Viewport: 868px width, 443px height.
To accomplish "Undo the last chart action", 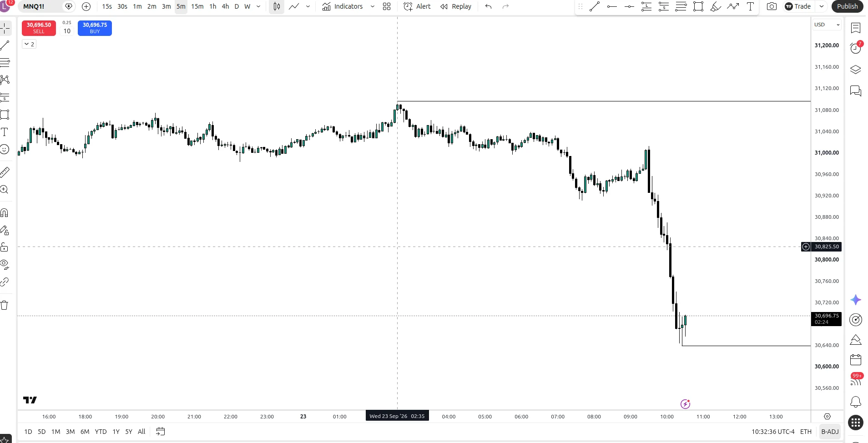I will (x=489, y=6).
